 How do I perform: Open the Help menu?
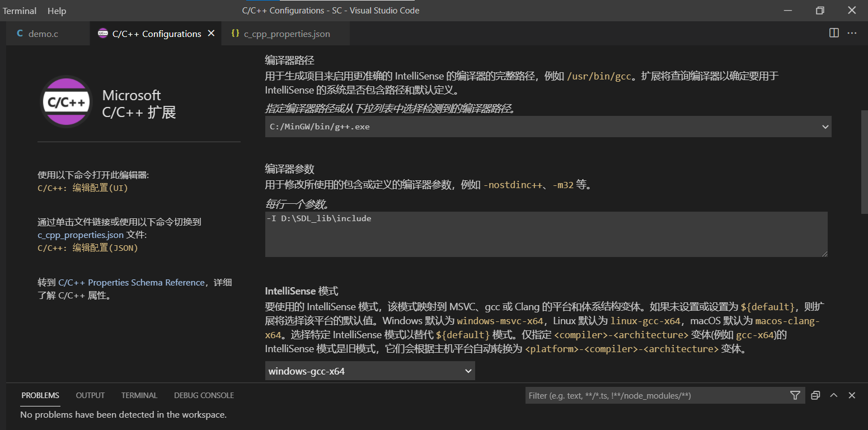click(57, 11)
